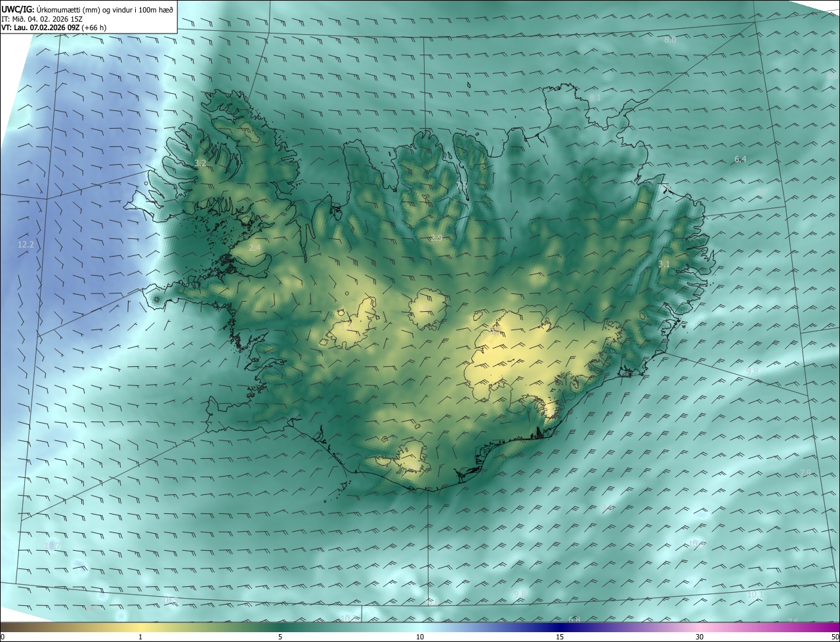Viewport: 840px width, 642px height.
Task: Click the 3.2 value label in the Westfjords
Action: click(x=201, y=163)
